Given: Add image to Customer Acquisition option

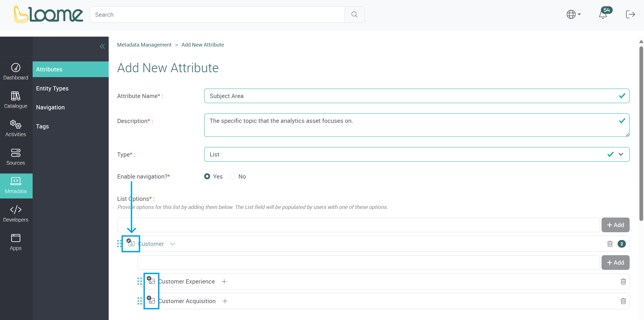Looking at the screenshot, I should click(x=151, y=300).
